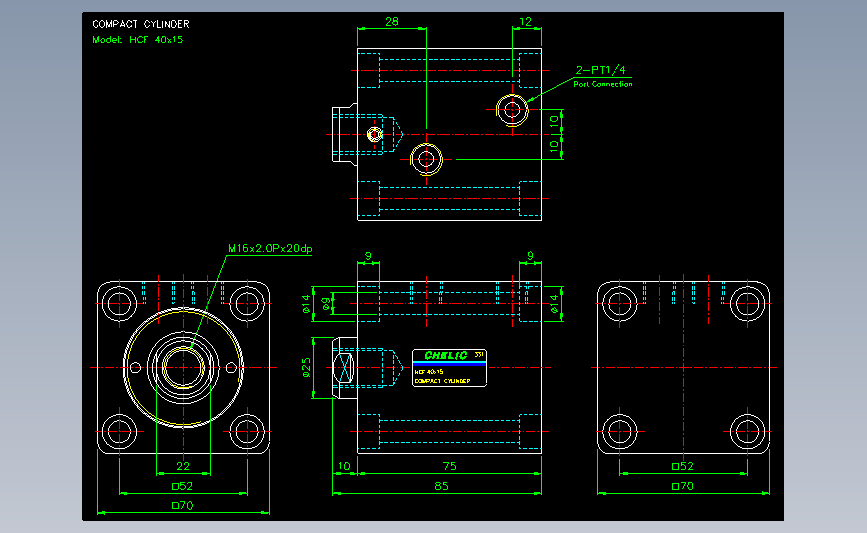Screen dimensions: 867x533
Task: Select the 10 dimension beside the 75
Action: tap(344, 466)
